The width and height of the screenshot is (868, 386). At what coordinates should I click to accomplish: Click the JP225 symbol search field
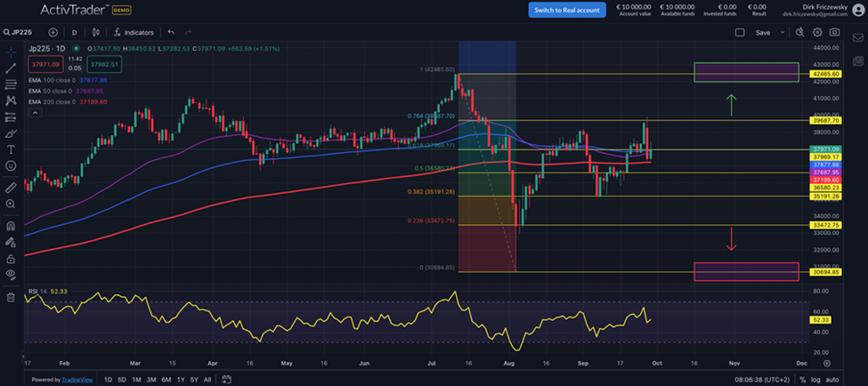(x=23, y=32)
